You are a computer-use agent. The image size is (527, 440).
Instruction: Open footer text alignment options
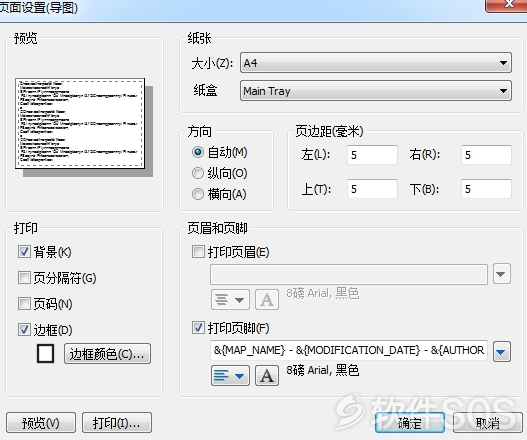[230, 375]
